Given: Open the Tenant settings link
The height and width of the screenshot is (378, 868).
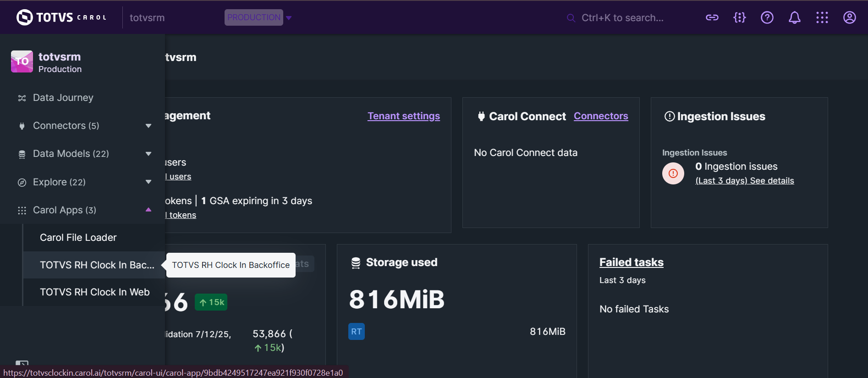Looking at the screenshot, I should 403,116.
